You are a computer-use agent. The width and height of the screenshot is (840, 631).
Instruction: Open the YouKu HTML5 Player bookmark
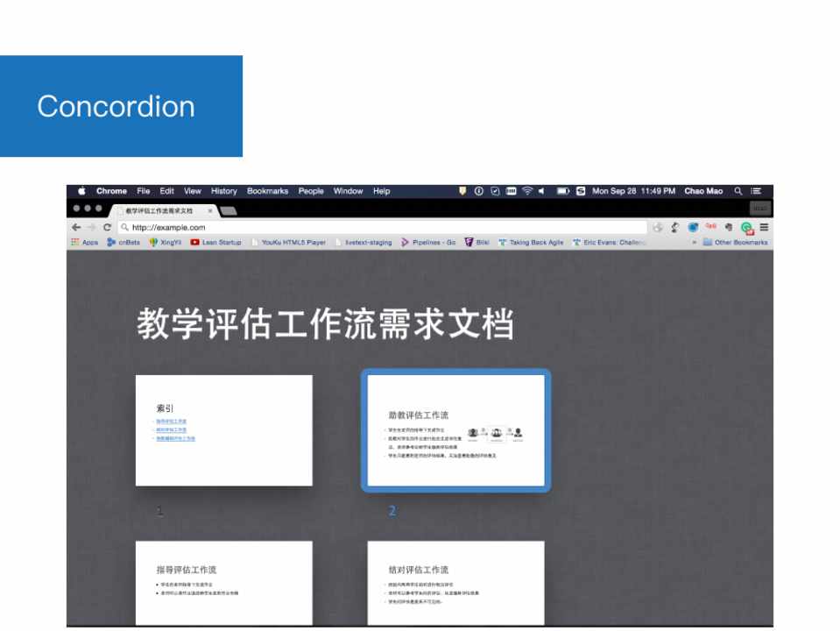(289, 243)
